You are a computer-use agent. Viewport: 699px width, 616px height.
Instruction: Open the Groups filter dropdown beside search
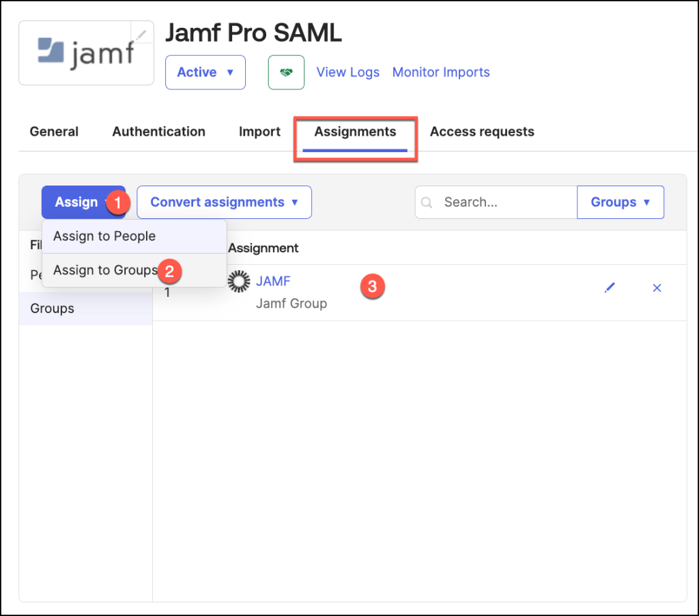pyautogui.click(x=620, y=202)
